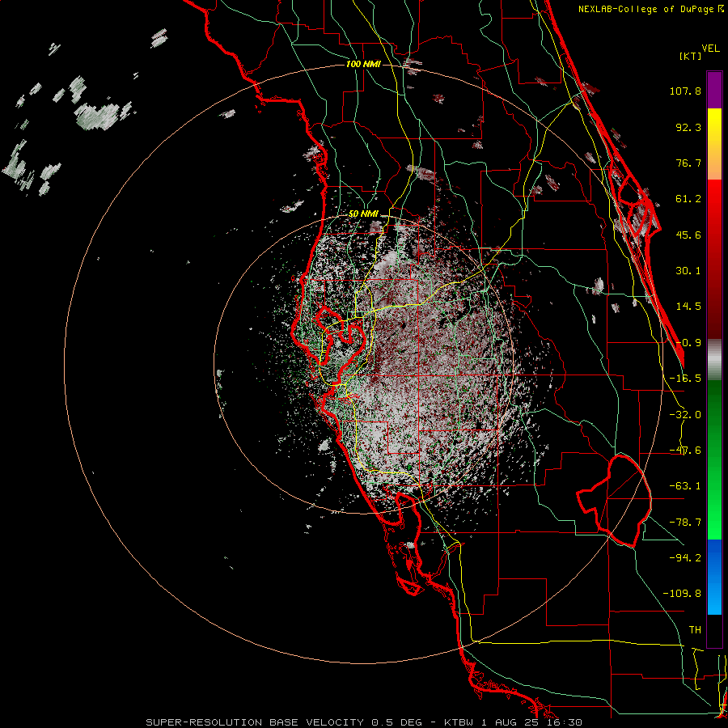
Task: Click the gray near-zero segment of color bar
Action: coord(714,360)
